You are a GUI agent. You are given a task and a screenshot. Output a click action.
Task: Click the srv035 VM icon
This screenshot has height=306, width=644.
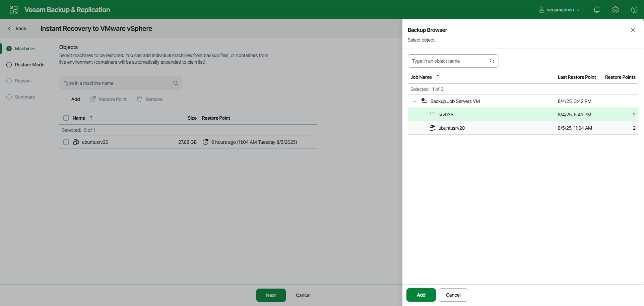pos(433,115)
